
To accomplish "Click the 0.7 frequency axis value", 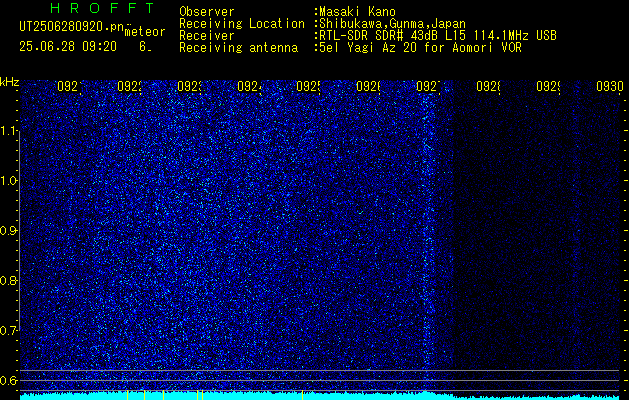I will tap(9, 331).
